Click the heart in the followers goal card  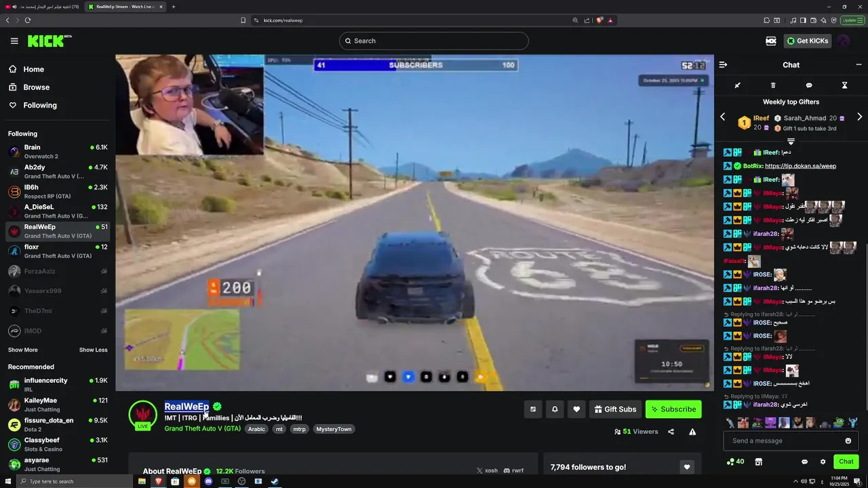687,467
